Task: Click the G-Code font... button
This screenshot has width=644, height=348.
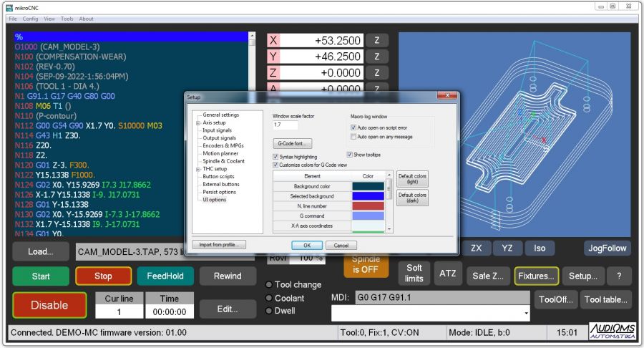Action: tap(292, 144)
